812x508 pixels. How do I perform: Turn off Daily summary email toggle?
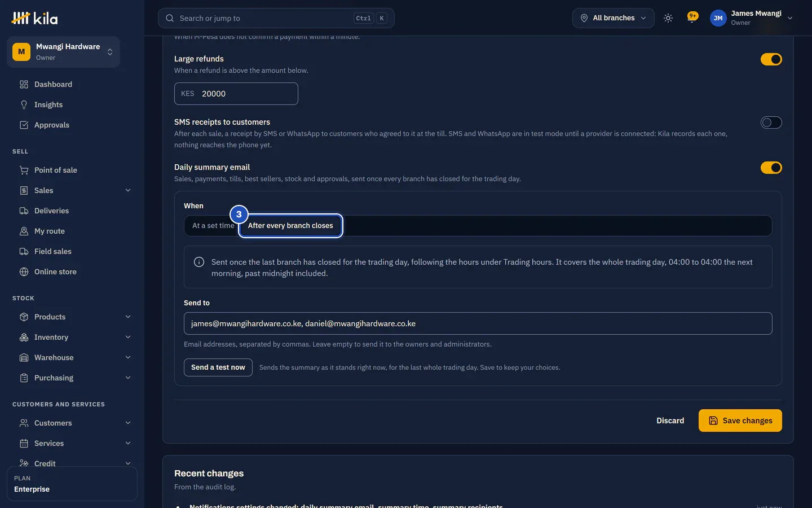click(771, 168)
